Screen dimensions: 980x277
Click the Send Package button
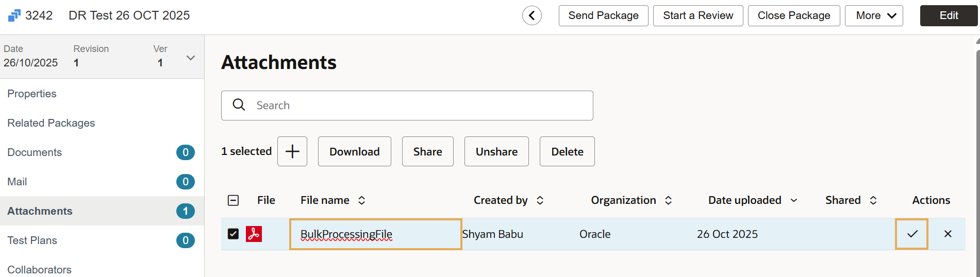[603, 15]
